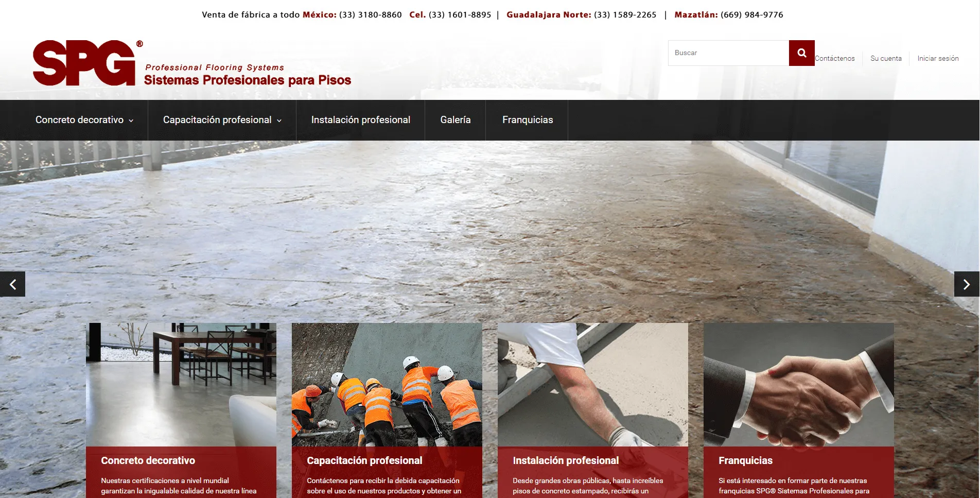This screenshot has height=498, width=980.
Task: Click the Franquicias card heading
Action: click(745, 460)
